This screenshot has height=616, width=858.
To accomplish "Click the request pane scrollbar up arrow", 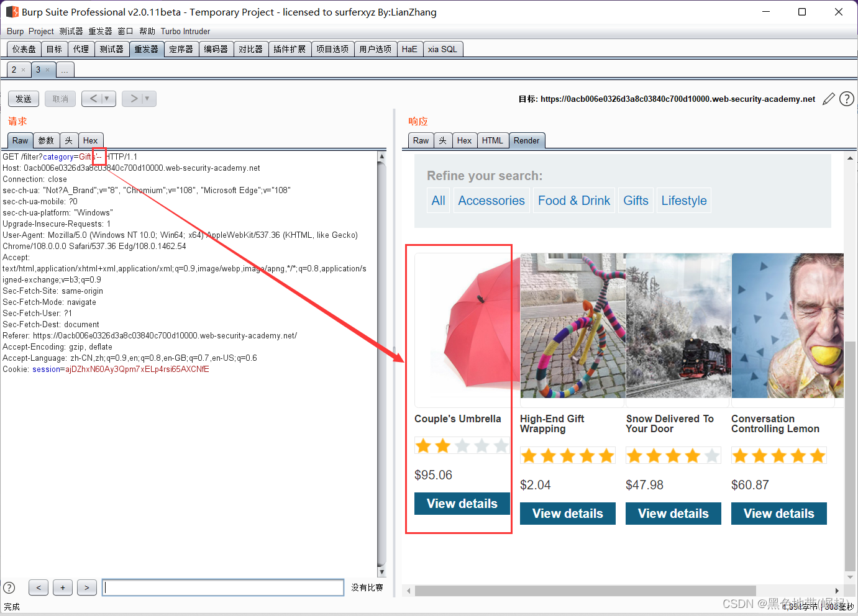I will (381, 156).
